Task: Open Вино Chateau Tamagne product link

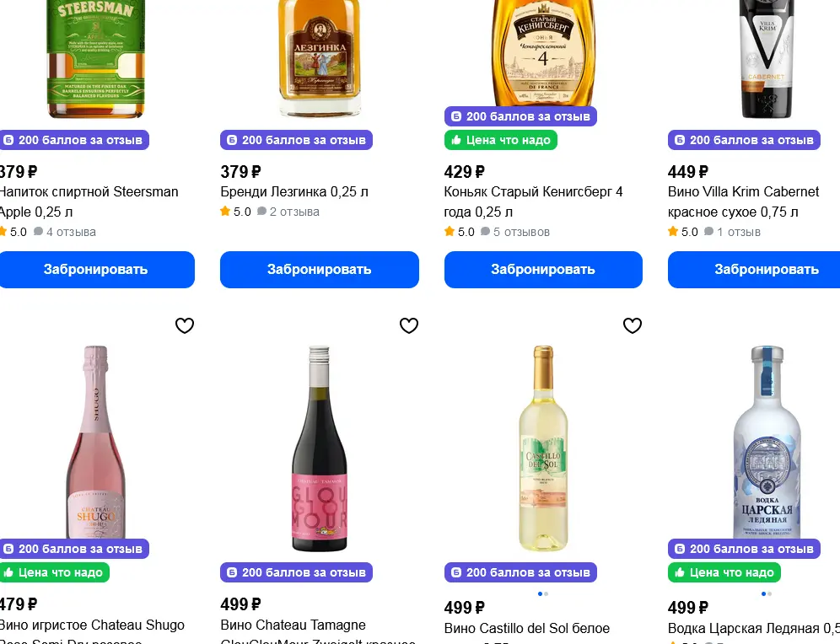Action: [x=293, y=625]
